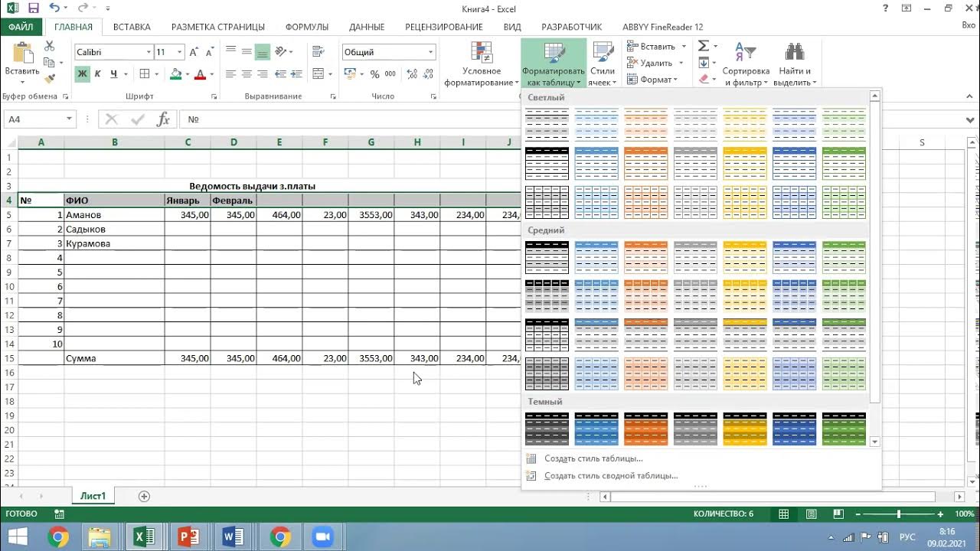This screenshot has height=551, width=980.
Task: Open the font size dropdown
Action: pos(180,52)
